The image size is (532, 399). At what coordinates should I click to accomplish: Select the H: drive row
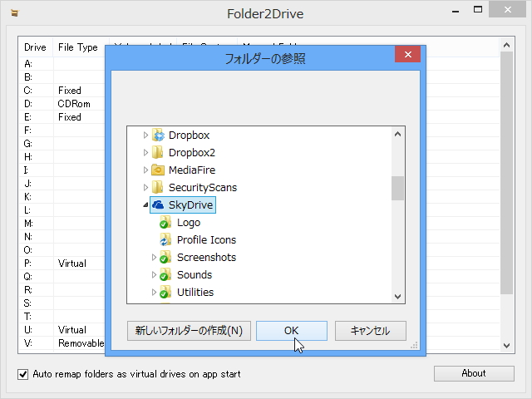click(x=62, y=157)
